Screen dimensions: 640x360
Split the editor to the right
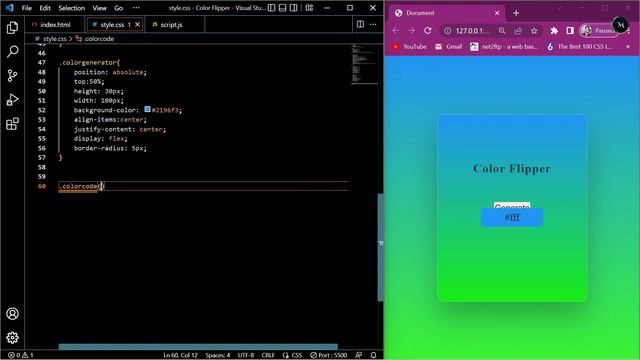click(x=360, y=24)
